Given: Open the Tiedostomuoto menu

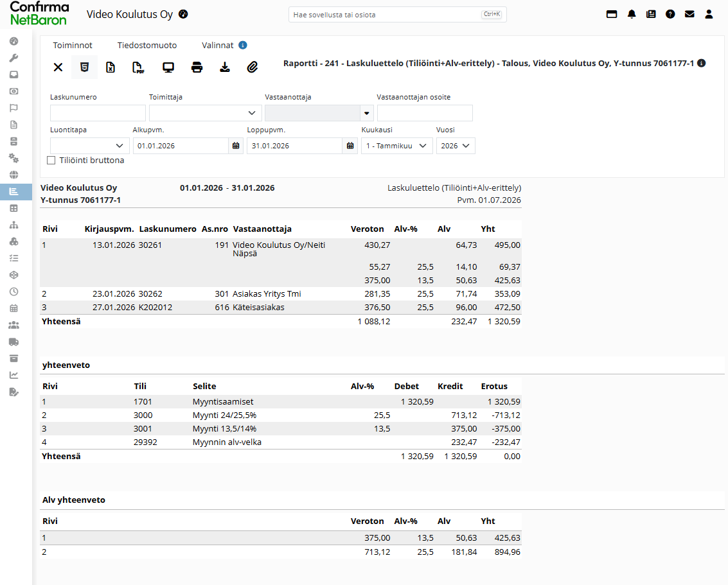Looking at the screenshot, I should pyautogui.click(x=146, y=46).
